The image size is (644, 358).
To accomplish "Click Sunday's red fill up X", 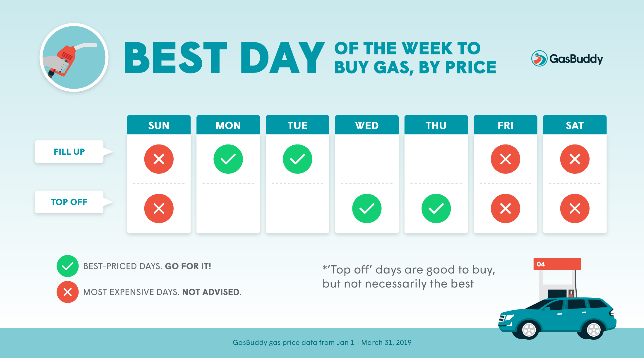I will click(x=159, y=159).
